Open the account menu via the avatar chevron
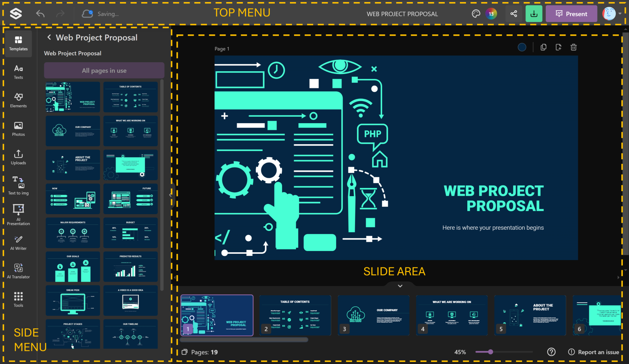The width and height of the screenshot is (629, 364). 619,14
